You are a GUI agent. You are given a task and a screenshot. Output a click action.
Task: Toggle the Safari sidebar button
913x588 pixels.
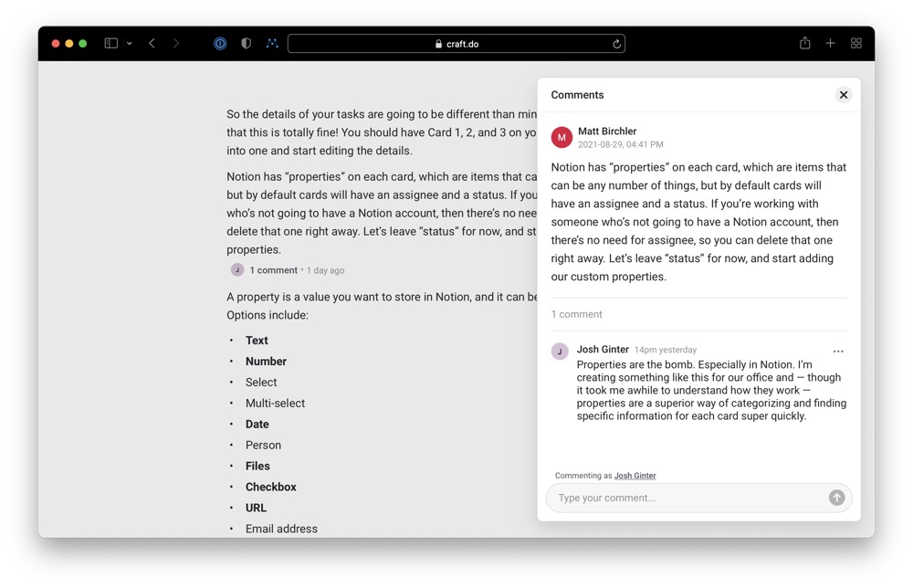pyautogui.click(x=111, y=43)
